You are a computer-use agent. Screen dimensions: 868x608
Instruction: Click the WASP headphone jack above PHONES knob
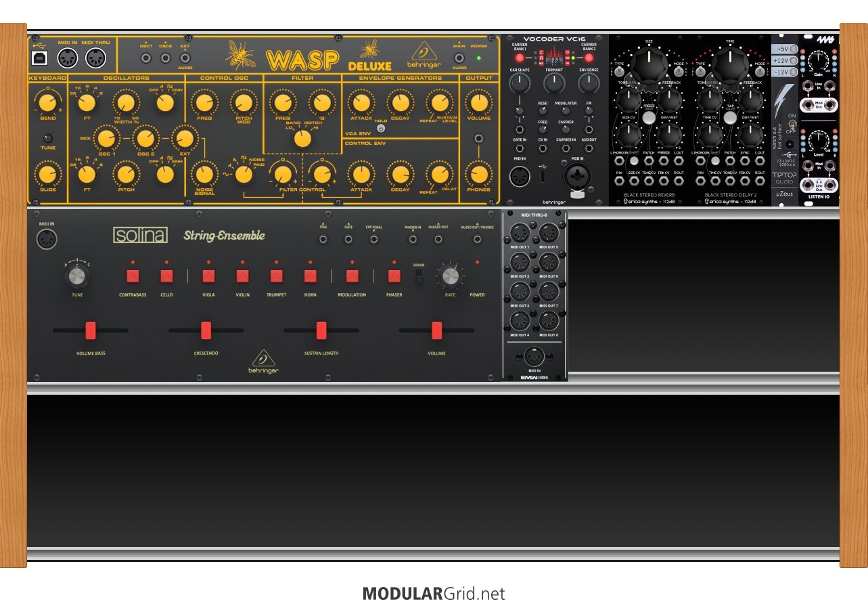479,139
